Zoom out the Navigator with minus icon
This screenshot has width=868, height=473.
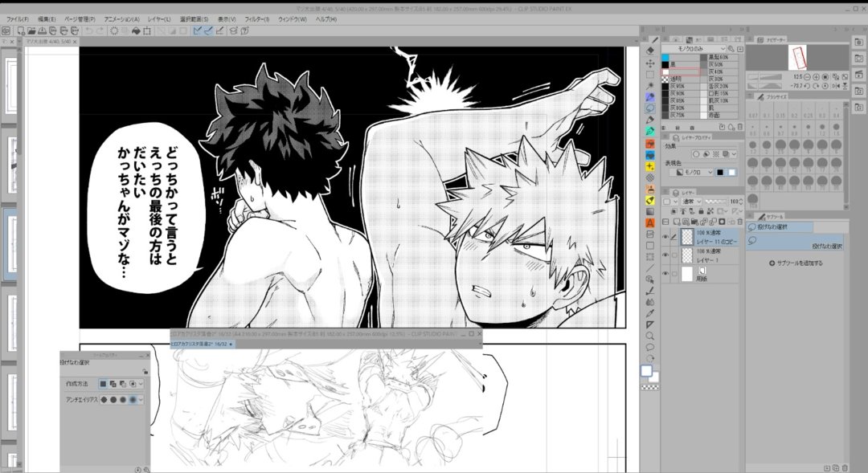[807, 77]
